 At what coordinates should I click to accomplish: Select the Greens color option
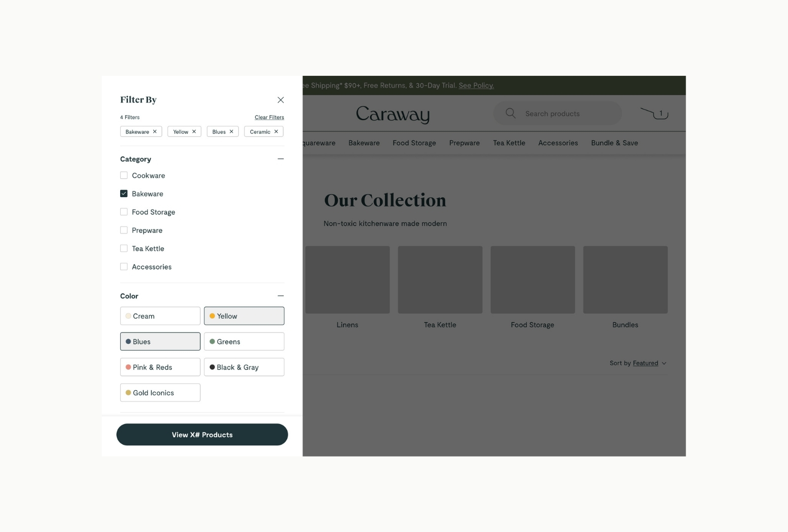tap(244, 341)
